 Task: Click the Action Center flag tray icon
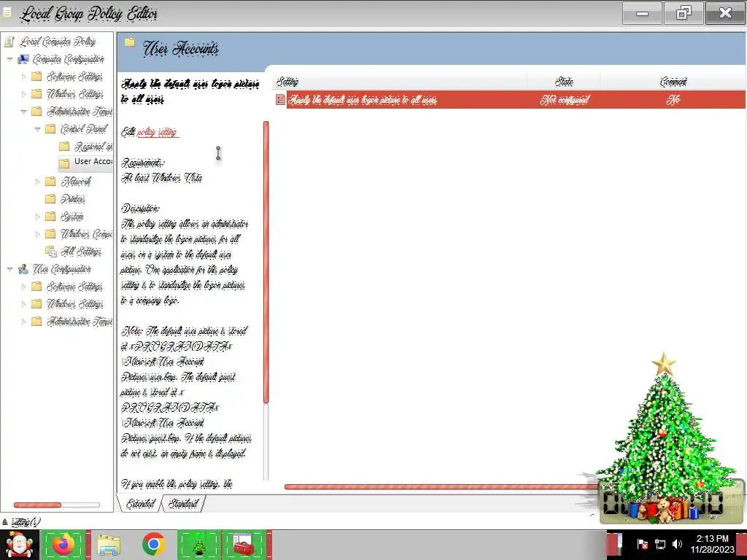coord(642,544)
